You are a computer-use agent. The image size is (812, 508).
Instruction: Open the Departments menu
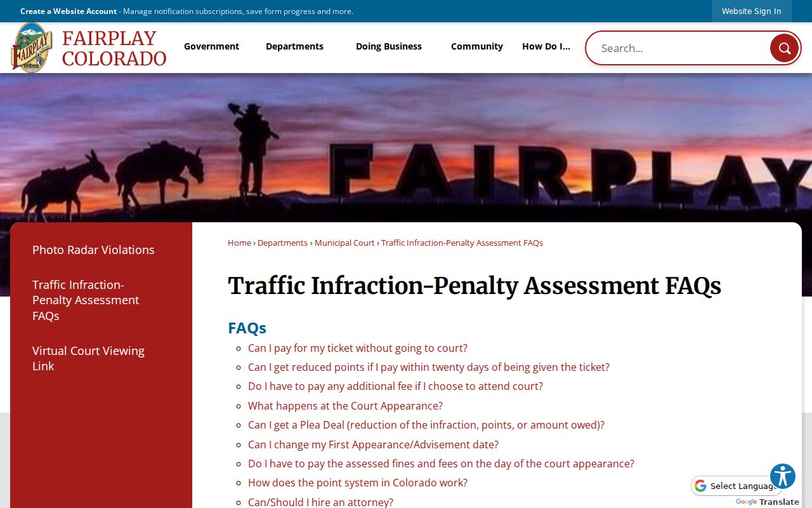tap(294, 46)
